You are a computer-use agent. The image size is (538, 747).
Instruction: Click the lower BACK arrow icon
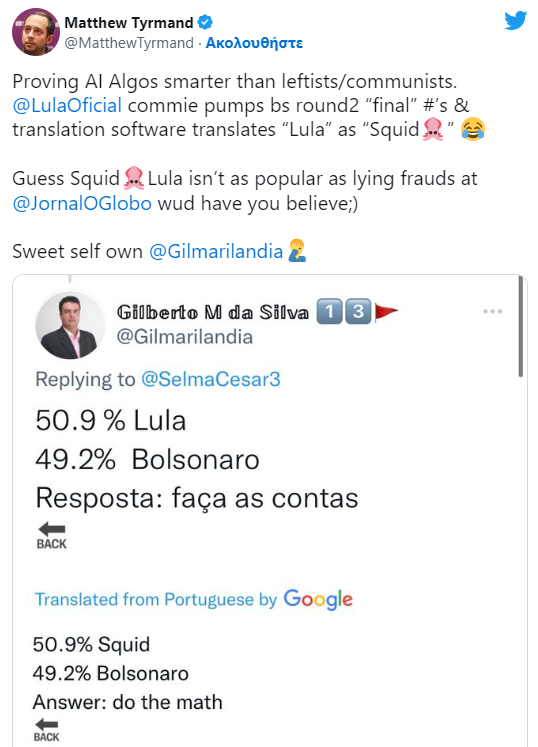tap(46, 730)
